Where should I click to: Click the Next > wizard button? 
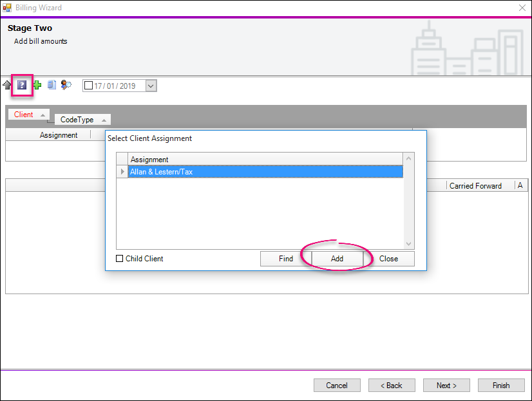coord(446,386)
